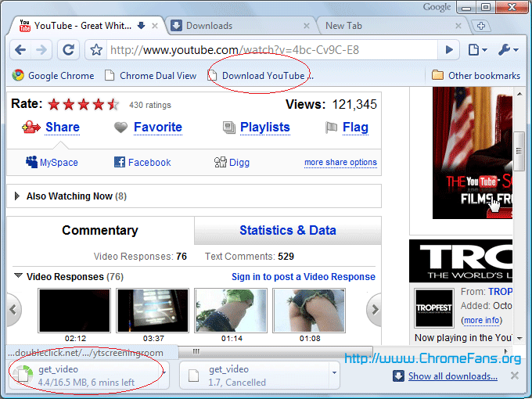Open more share options
The image size is (532, 399).
point(340,163)
